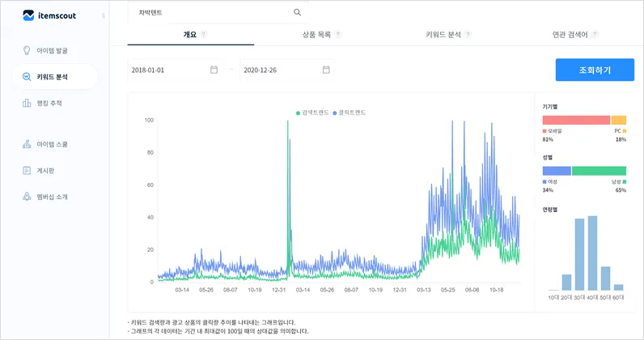
Task: Click the 조회하기 button
Action: click(x=595, y=70)
